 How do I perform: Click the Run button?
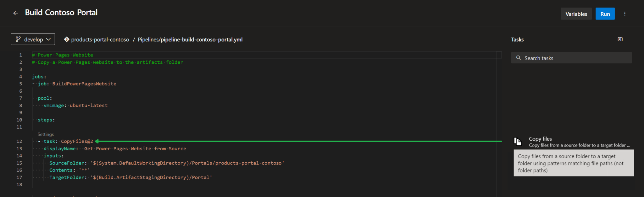(605, 14)
